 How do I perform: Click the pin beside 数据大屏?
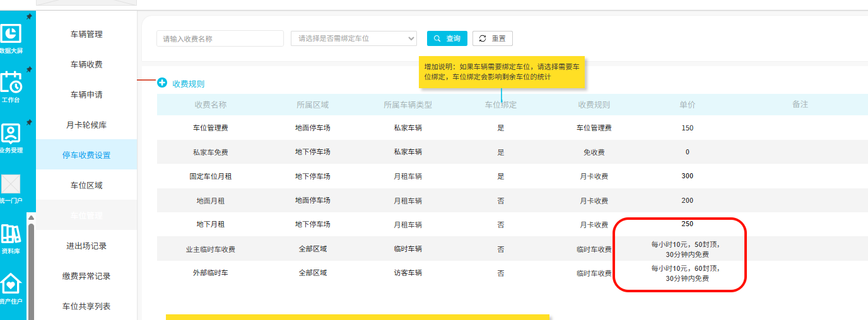pos(29,16)
